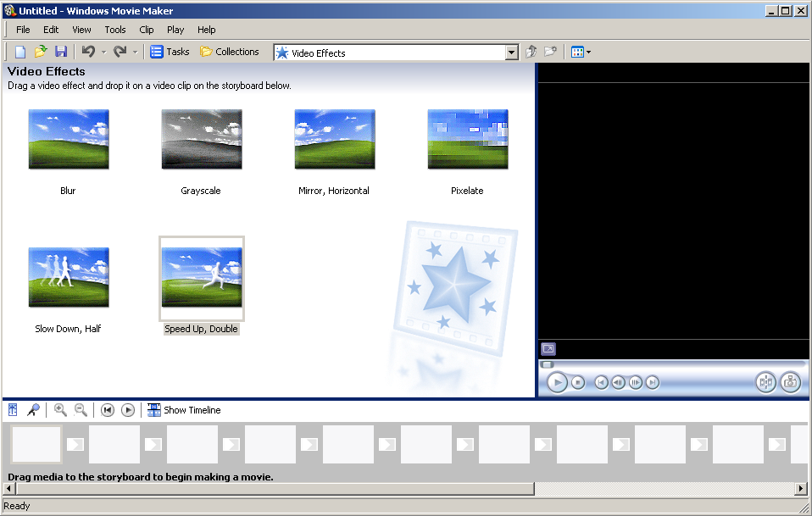This screenshot has width=812, height=516.
Task: Toggle the Tasks pane
Action: coord(170,52)
